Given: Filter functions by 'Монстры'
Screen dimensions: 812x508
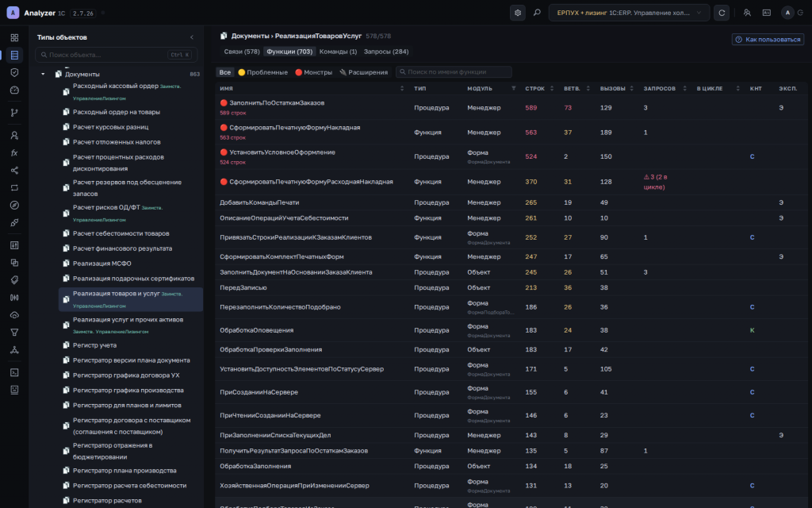Looking at the screenshot, I should (x=314, y=72).
